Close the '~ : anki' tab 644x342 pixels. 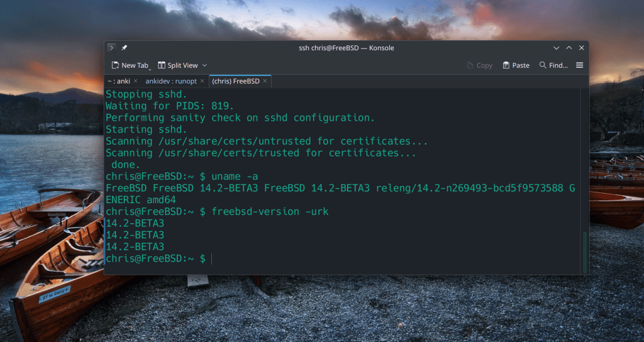135,81
